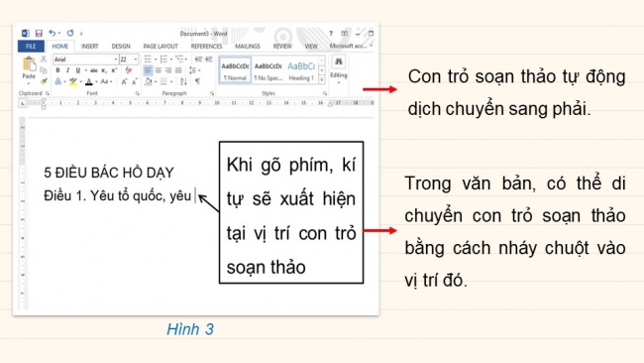
Task: Open the PAGE LAYOUT ribbon tab
Action: [x=161, y=46]
